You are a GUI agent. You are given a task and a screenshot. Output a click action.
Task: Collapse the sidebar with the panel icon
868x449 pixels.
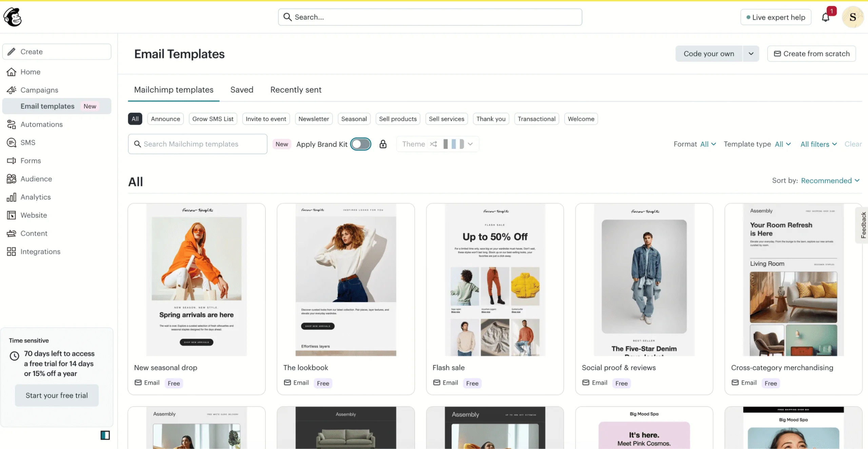pos(105,435)
